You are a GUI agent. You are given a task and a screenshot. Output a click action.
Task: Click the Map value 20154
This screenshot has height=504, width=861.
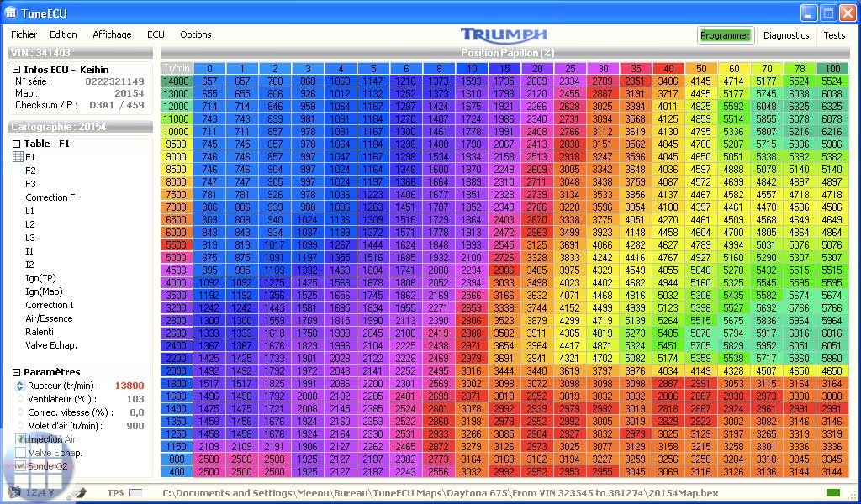click(x=129, y=93)
